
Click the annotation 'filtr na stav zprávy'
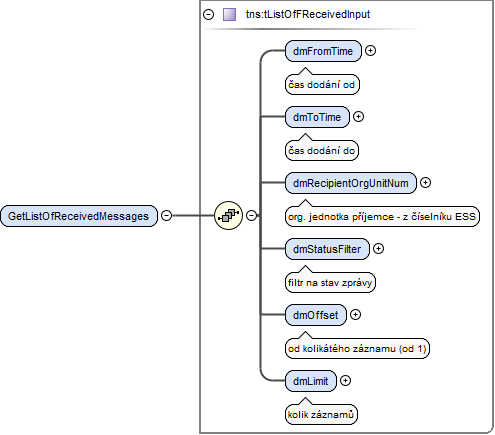330,283
